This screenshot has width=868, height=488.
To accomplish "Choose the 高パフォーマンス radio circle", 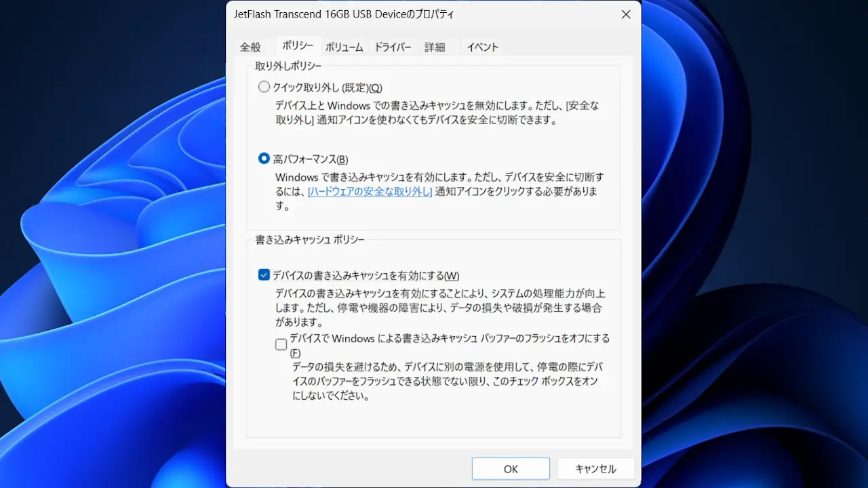I will click(264, 159).
